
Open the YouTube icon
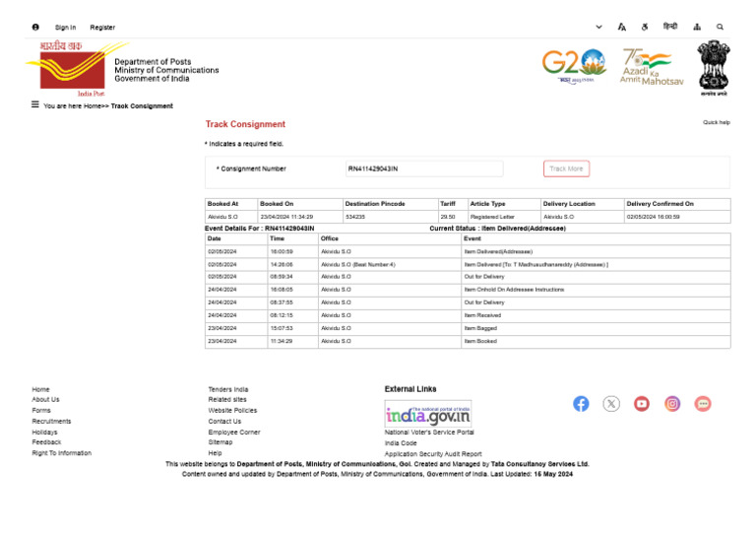click(x=642, y=404)
